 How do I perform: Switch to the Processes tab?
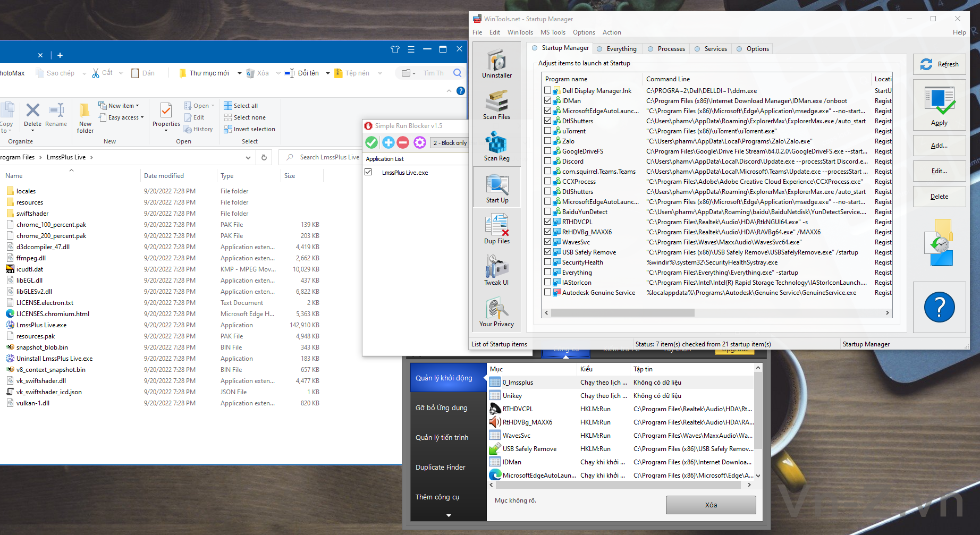tap(666, 49)
